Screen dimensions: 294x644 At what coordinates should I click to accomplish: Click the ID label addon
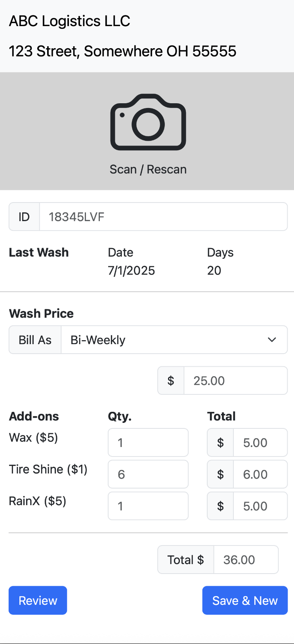point(24,217)
